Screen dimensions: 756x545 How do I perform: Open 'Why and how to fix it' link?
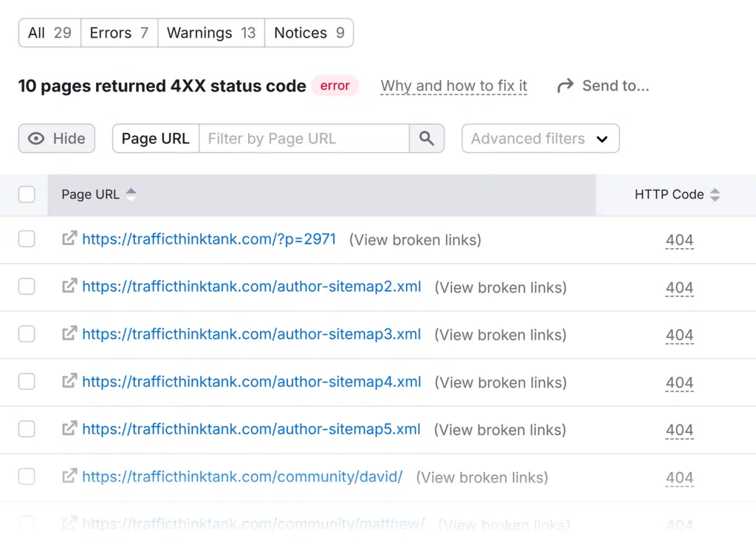pyautogui.click(x=453, y=86)
